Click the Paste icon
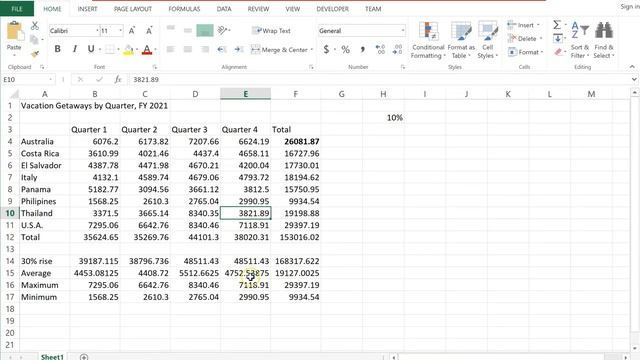Image resolution: width=640 pixels, height=360 pixels. click(x=15, y=32)
